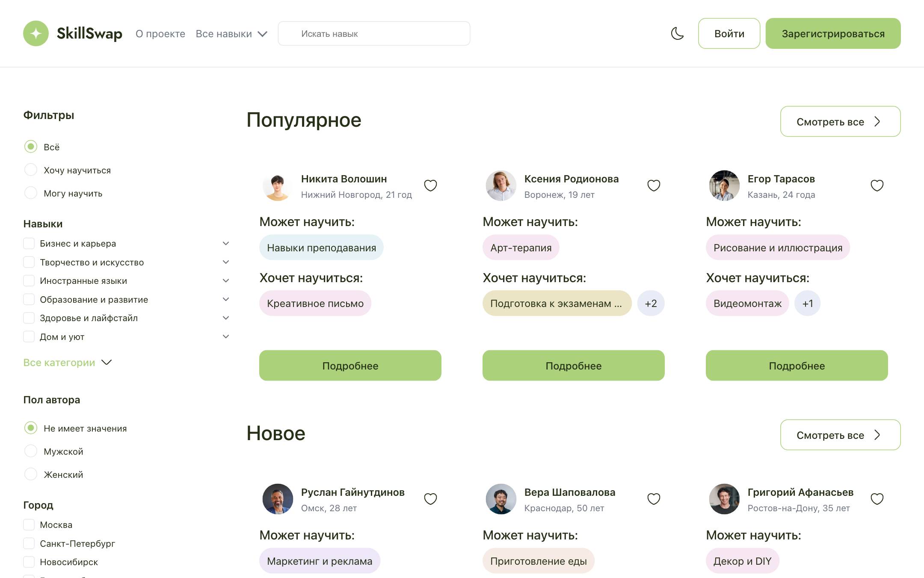Tick the 'Санкт-Петербург' city checkbox
This screenshot has width=924, height=578.
point(29,543)
